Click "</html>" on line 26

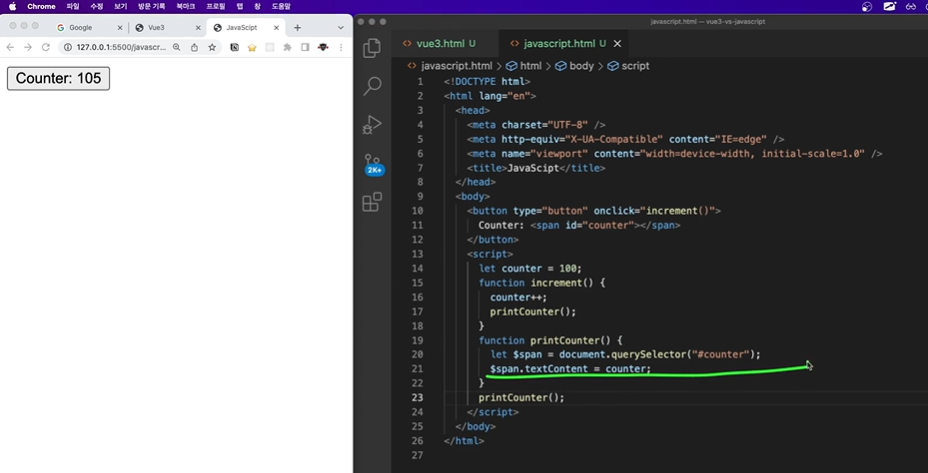(464, 441)
